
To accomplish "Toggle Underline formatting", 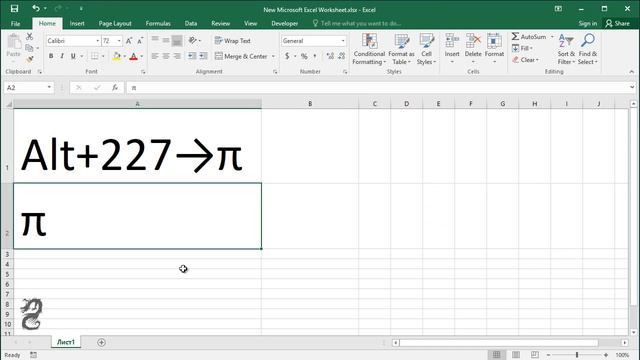I will (73, 56).
